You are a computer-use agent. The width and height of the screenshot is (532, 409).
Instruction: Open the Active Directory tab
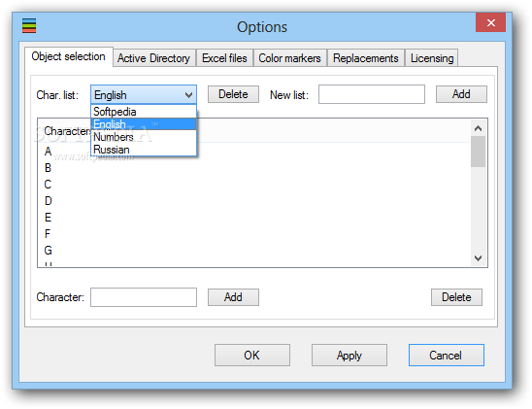click(153, 58)
